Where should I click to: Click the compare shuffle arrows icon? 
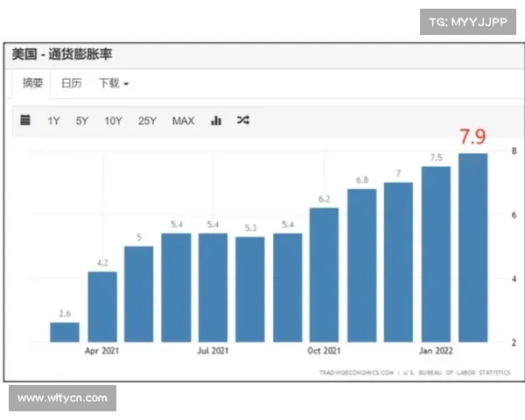pos(243,120)
